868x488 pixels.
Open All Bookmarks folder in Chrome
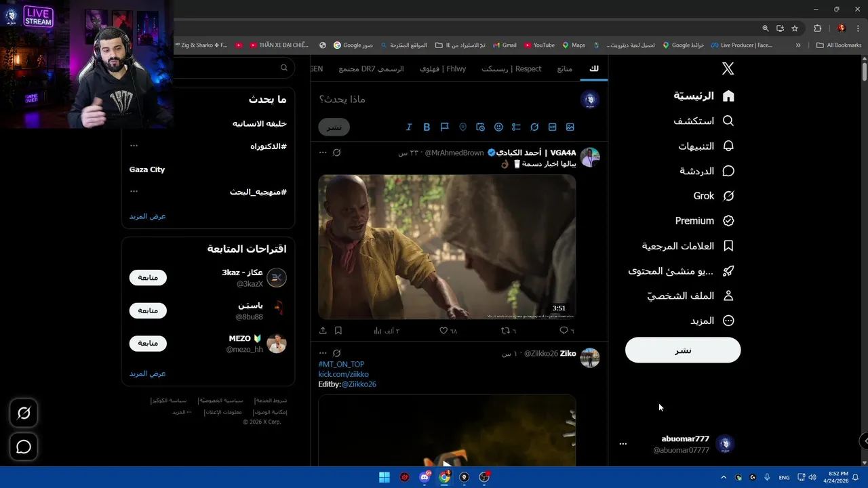pos(839,45)
